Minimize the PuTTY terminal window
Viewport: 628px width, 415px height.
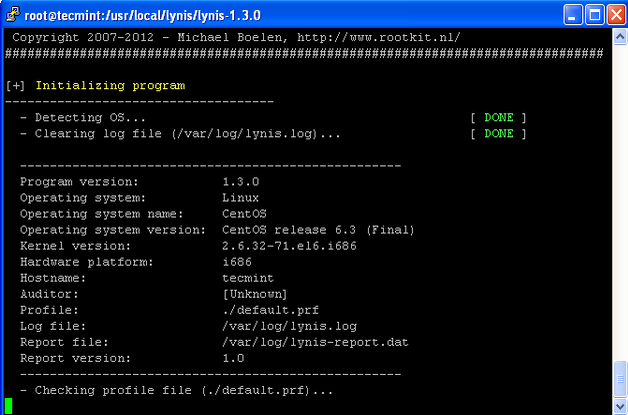[573, 16]
